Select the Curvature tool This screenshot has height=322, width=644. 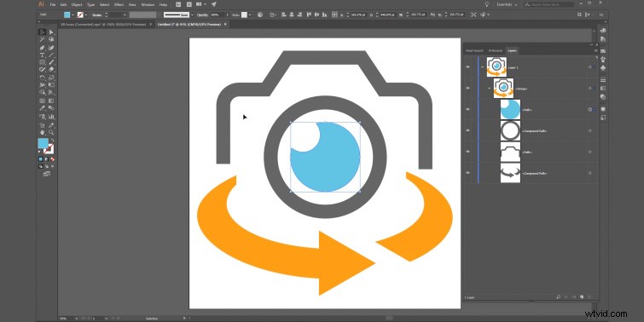pyautogui.click(x=51, y=48)
